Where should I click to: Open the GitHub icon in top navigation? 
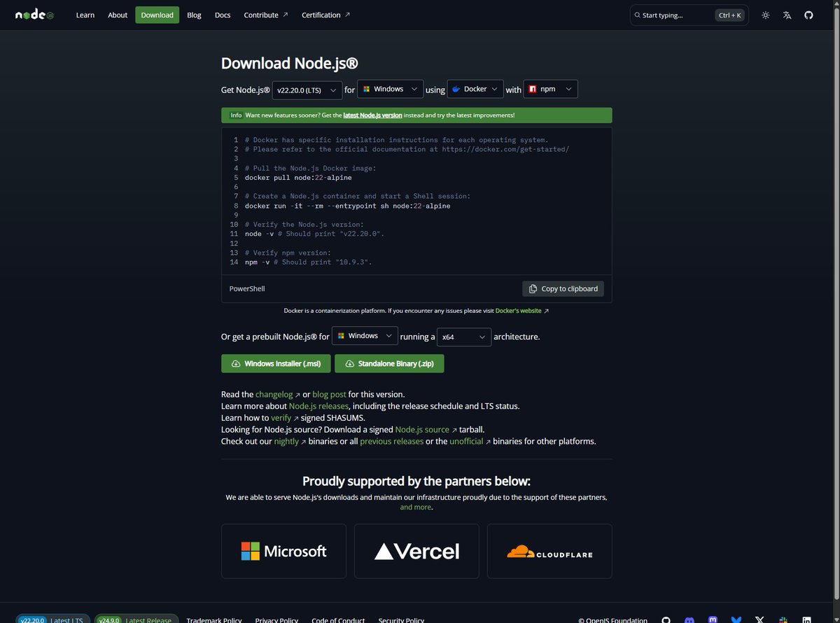point(808,15)
